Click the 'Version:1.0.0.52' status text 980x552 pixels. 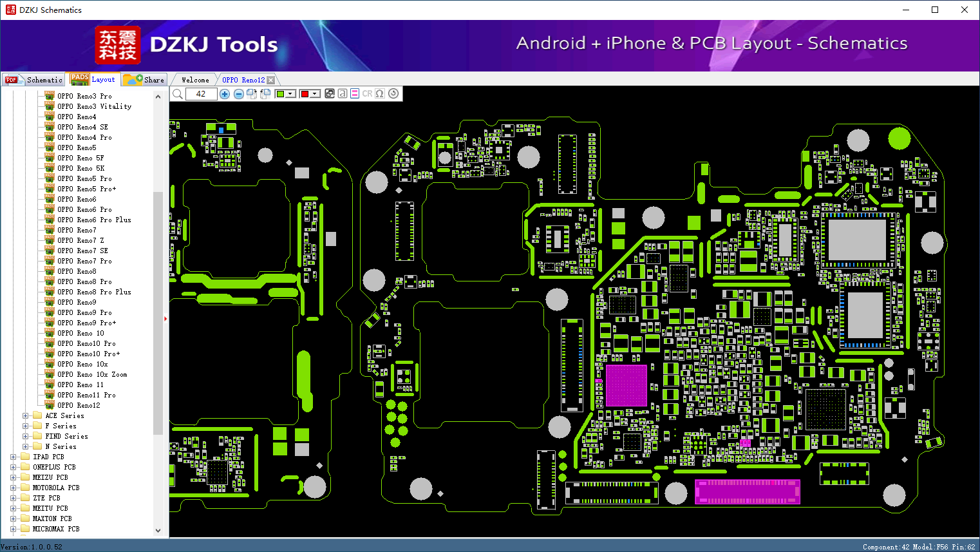(32, 547)
